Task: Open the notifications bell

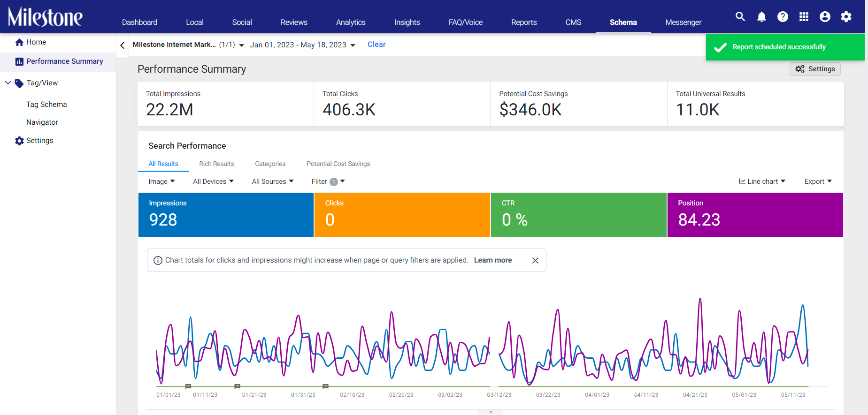Action: coord(761,17)
